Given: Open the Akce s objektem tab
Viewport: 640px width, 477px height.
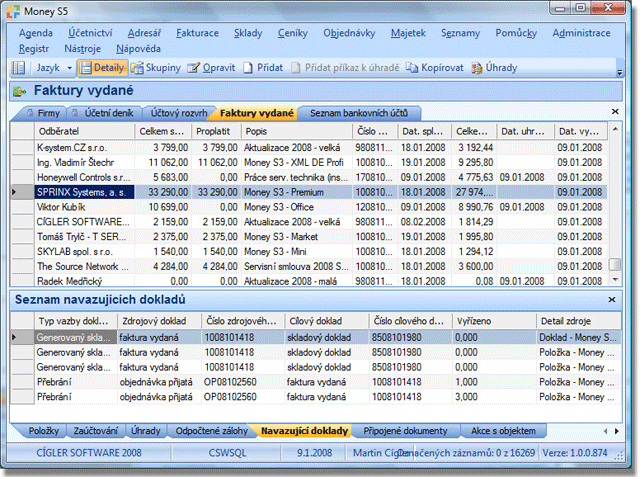Looking at the screenshot, I should tap(503, 431).
